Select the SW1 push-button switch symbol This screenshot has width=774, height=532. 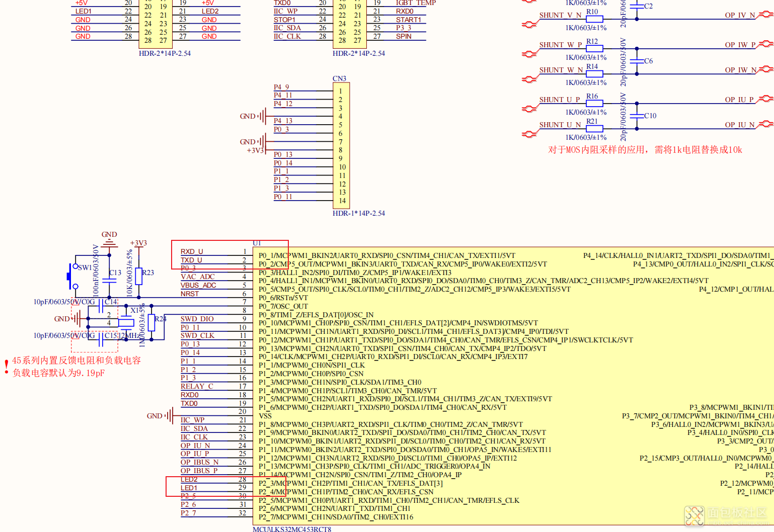(x=72, y=276)
